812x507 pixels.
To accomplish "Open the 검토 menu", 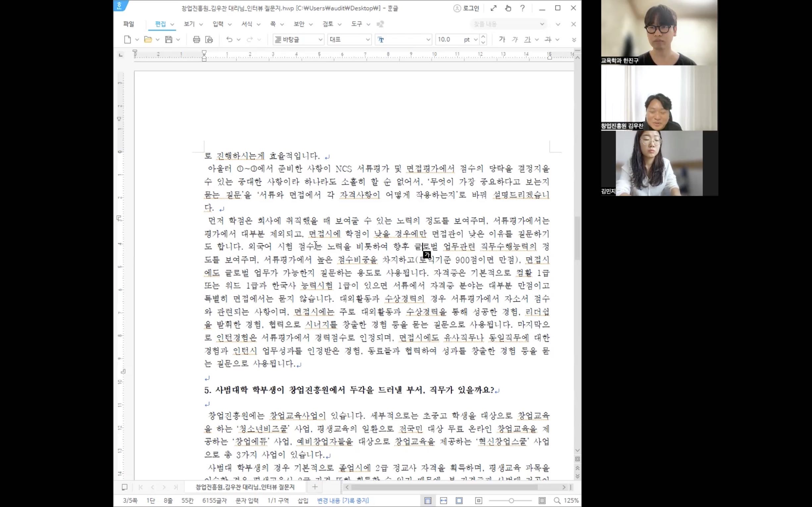I will click(328, 24).
